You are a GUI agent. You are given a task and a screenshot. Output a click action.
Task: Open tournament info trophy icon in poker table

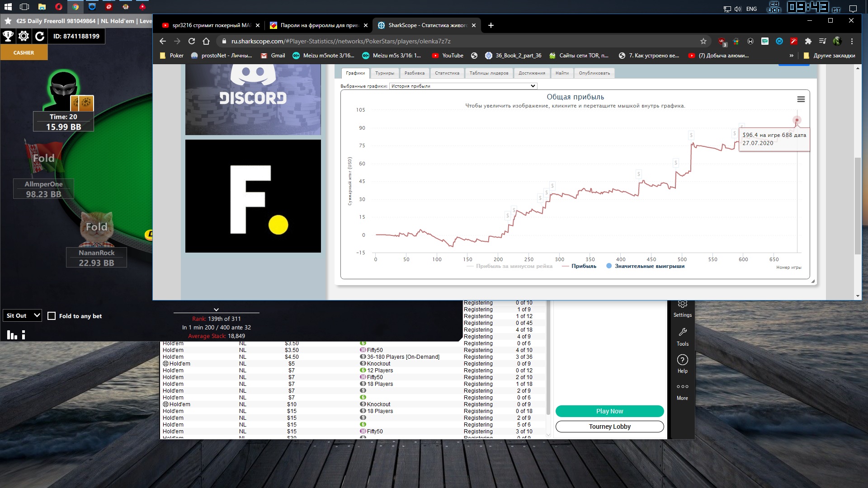(8, 36)
